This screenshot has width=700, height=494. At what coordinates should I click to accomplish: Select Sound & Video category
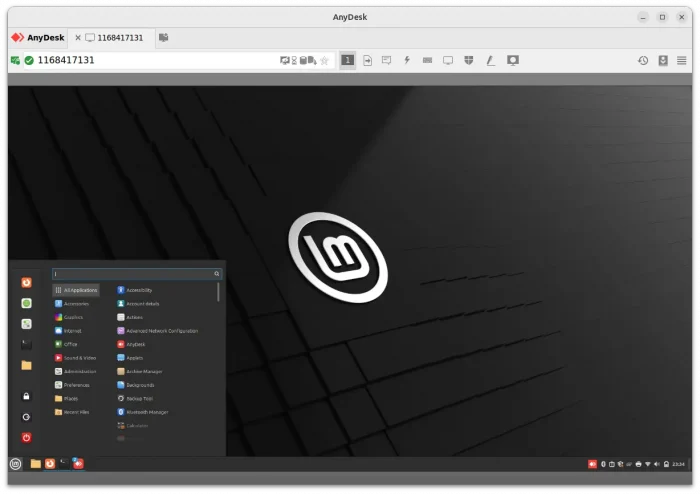click(75, 358)
